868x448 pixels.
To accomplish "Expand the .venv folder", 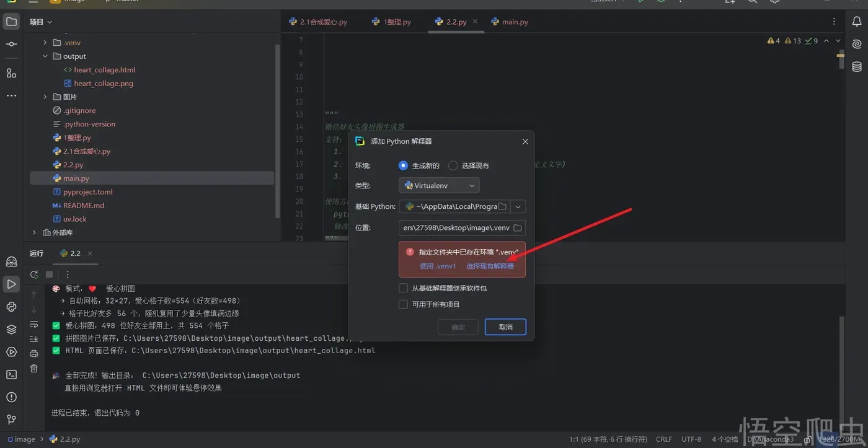I will 45,43.
